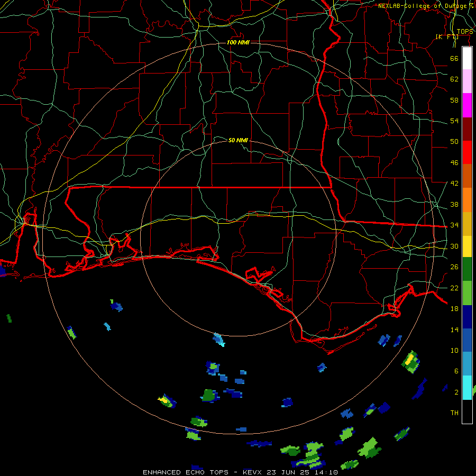Click the '6' legend value
The image size is (476, 476).
456,371
